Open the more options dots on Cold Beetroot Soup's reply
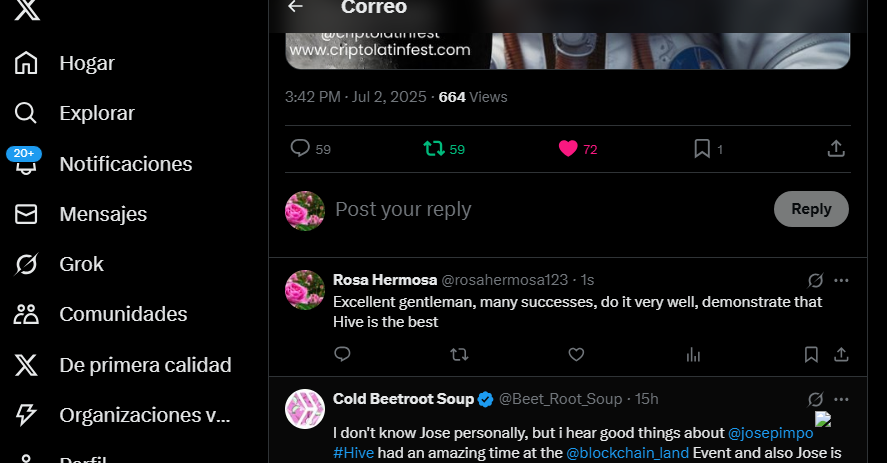Viewport: 887px width, 463px height. coord(841,399)
